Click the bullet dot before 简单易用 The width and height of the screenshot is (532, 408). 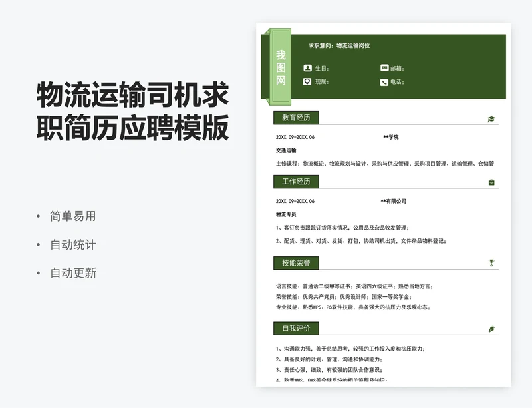click(38, 216)
